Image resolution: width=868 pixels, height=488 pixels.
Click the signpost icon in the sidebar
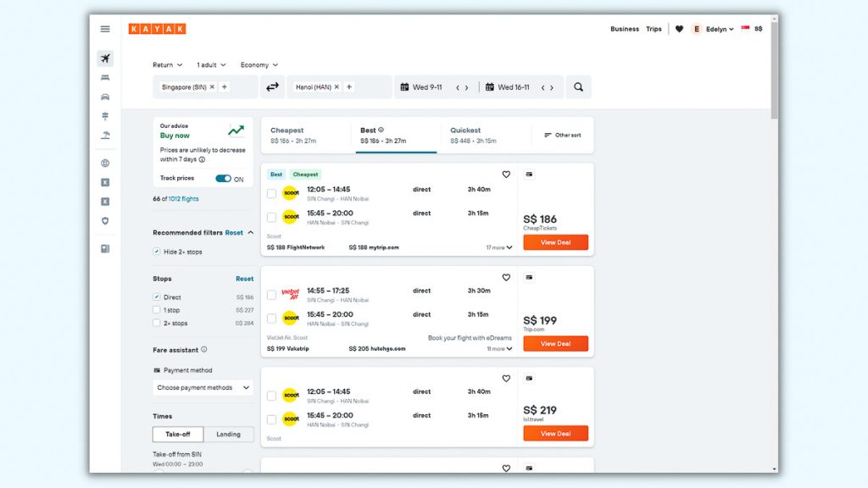click(105, 116)
